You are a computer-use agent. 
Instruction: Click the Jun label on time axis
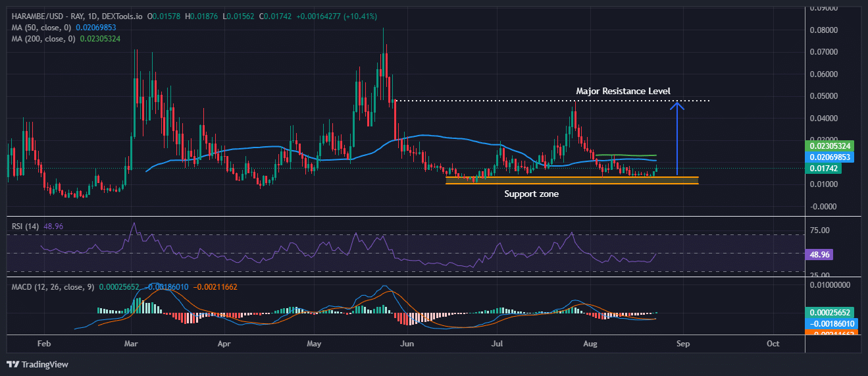(x=407, y=344)
